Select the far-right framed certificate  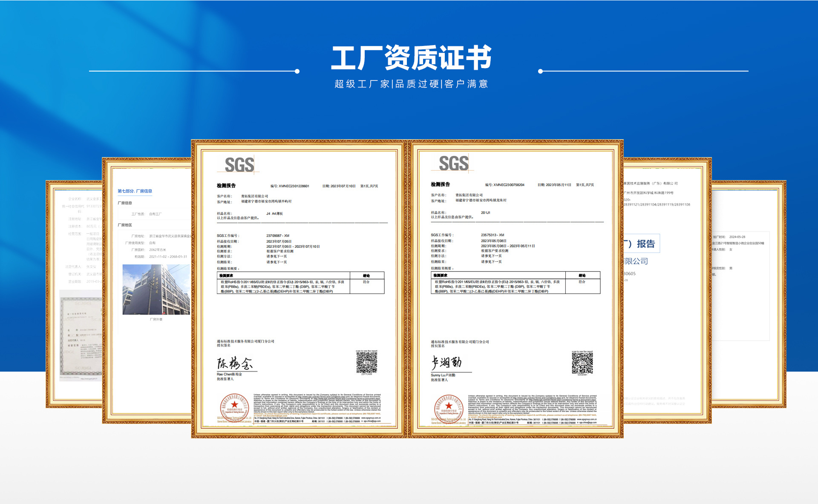coord(748,294)
